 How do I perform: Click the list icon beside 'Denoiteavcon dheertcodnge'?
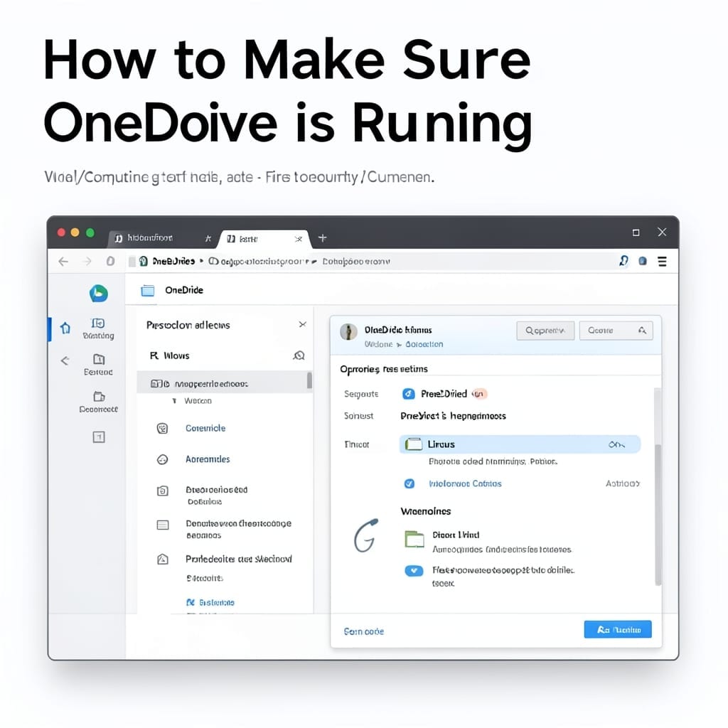163,525
